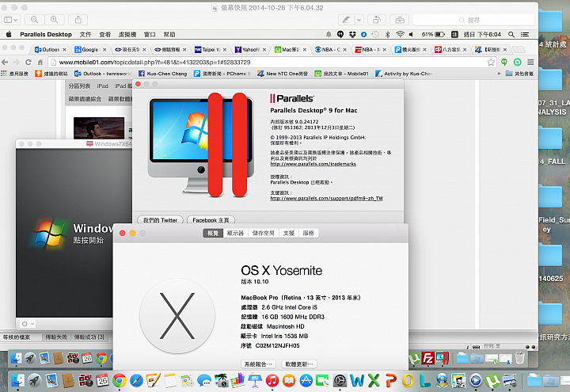Click the 140625 folder label on desktop
Image resolution: width=570 pixels, height=392 pixels.
551,279
